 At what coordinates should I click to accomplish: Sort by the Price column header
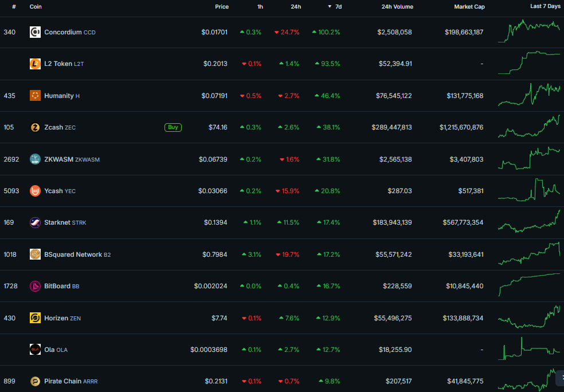[221, 7]
